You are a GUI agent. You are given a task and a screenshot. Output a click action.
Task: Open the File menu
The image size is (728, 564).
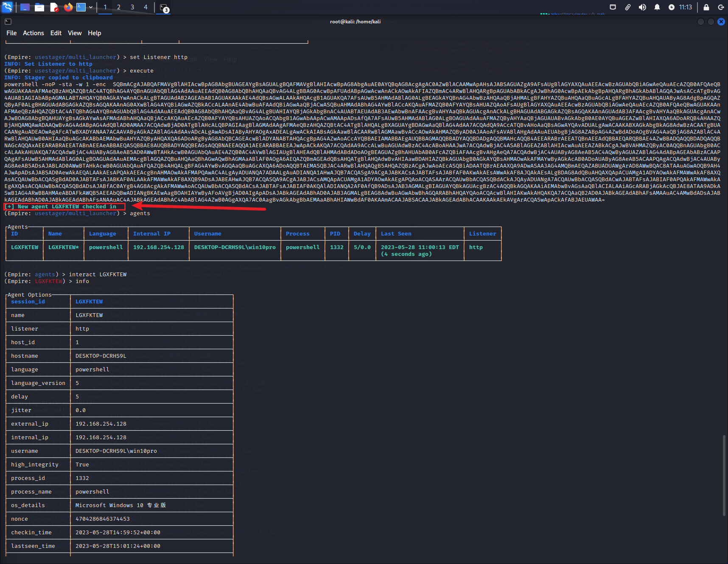[x=11, y=33]
